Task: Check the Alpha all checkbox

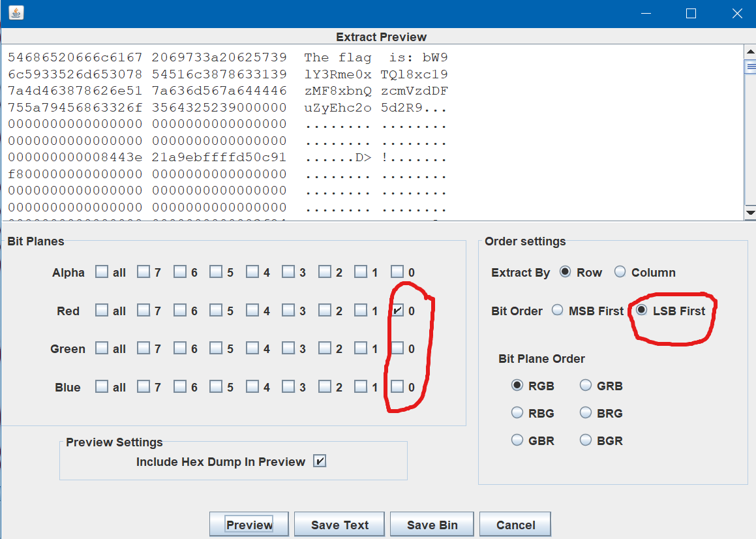Action: click(102, 272)
